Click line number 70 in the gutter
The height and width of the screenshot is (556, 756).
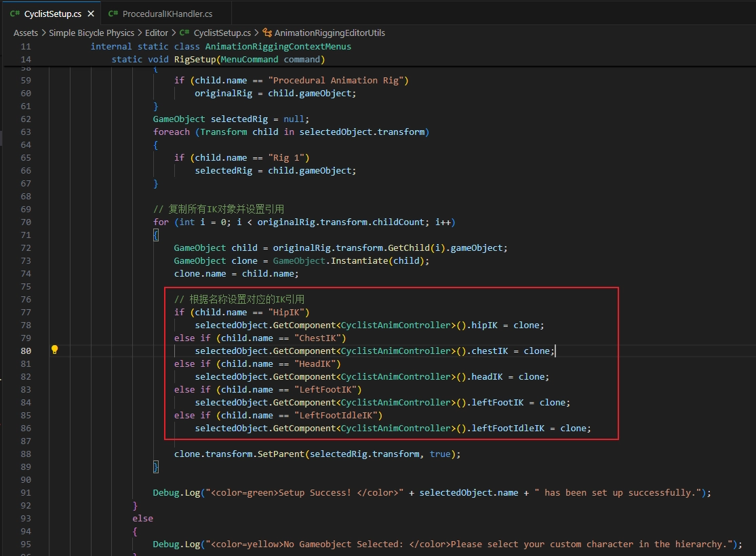[26, 222]
